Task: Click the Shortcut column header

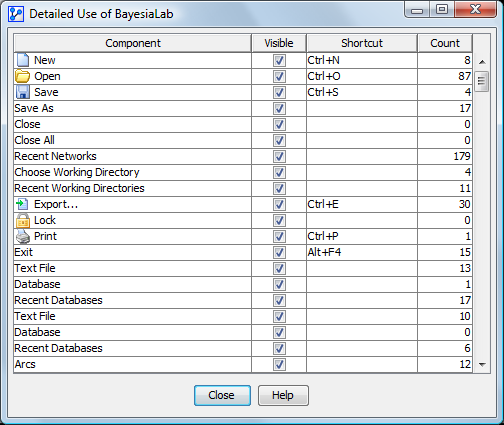Action: click(x=362, y=43)
